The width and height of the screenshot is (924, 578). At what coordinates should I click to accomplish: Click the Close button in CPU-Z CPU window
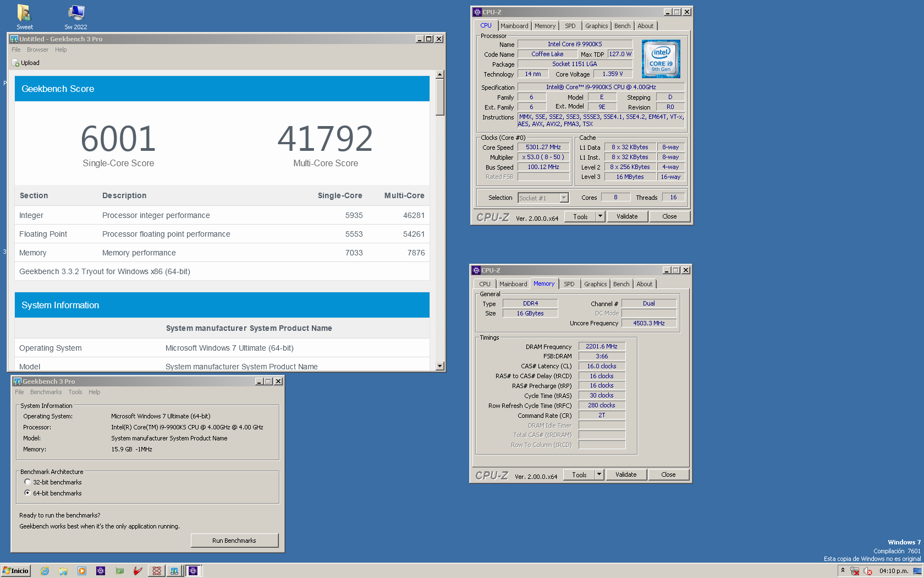click(x=669, y=216)
